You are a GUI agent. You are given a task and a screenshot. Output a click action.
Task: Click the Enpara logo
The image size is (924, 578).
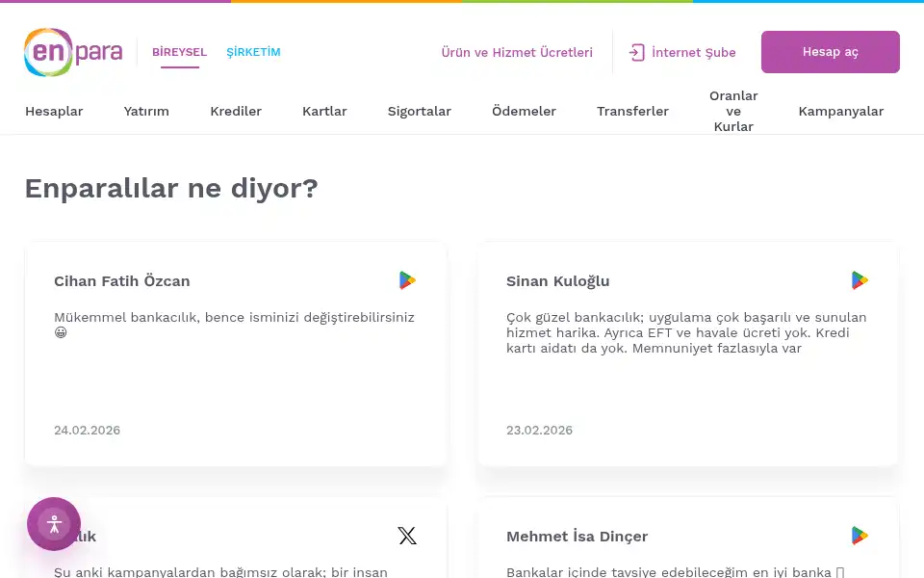73,52
